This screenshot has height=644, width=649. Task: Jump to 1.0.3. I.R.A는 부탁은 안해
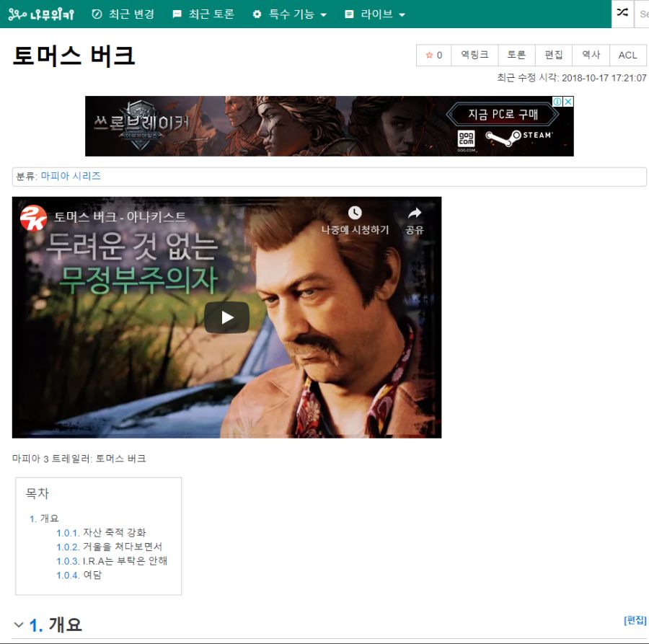[112, 561]
